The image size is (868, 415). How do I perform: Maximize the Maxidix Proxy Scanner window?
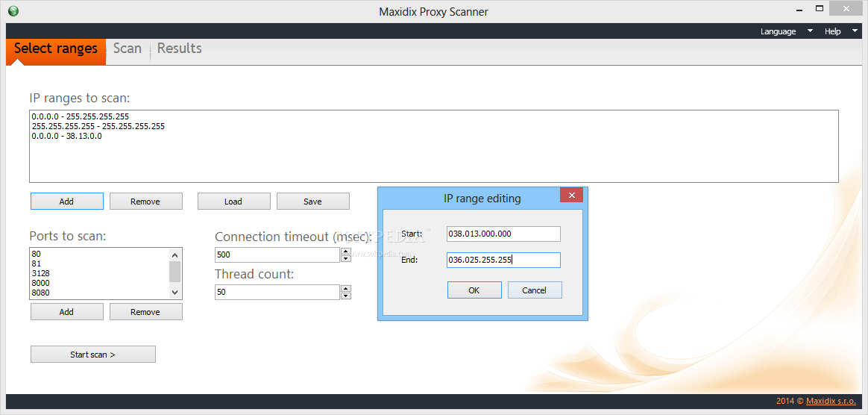(x=820, y=8)
